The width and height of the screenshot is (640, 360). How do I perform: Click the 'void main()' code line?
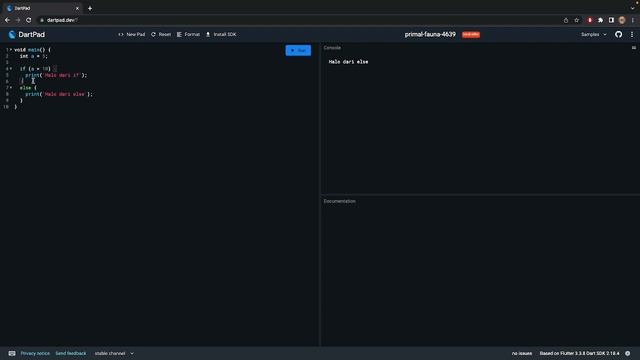coord(32,50)
